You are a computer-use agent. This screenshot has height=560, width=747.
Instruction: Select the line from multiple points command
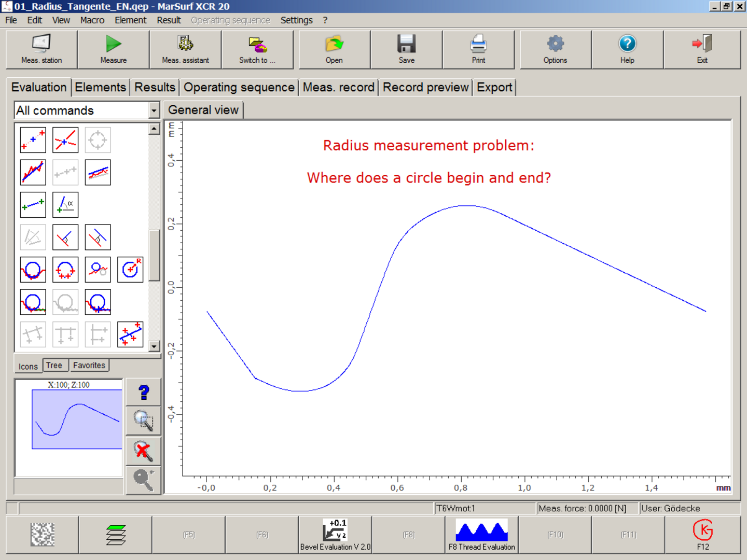130,334
